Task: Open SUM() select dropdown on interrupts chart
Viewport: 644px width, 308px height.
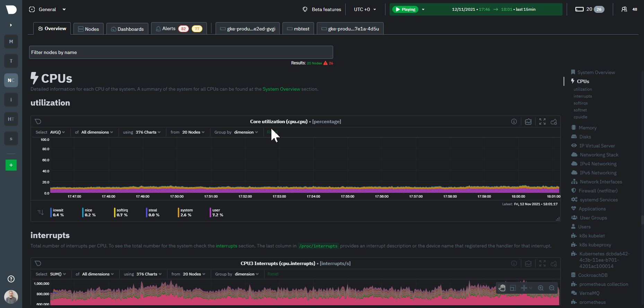Action: [58, 274]
